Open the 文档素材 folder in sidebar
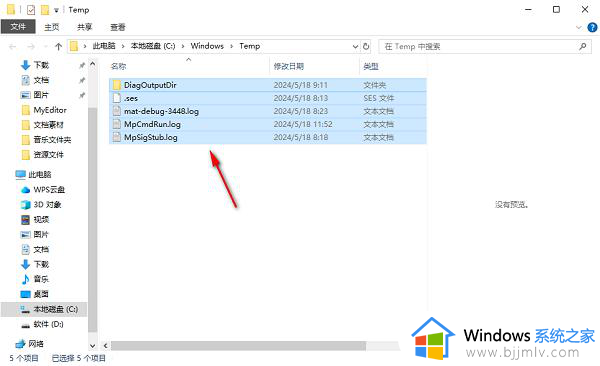 pos(48,125)
